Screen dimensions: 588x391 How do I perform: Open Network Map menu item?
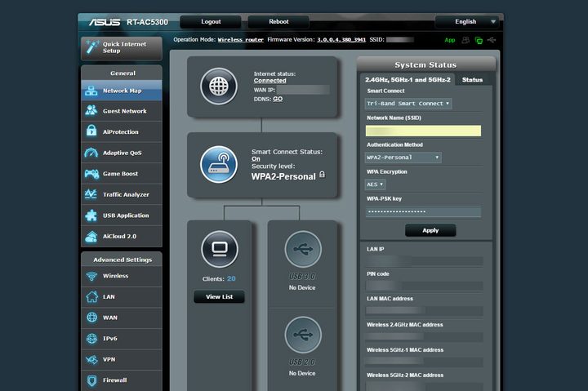[x=122, y=91]
